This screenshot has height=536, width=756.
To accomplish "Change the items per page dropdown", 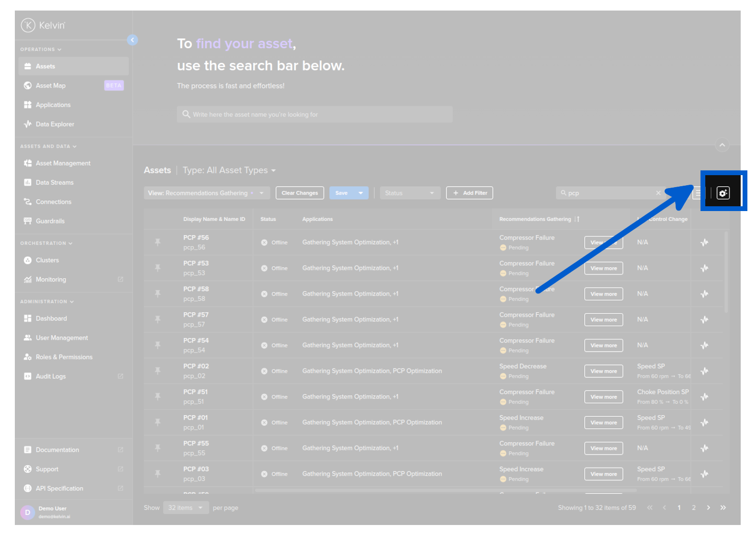I will pyautogui.click(x=186, y=508).
